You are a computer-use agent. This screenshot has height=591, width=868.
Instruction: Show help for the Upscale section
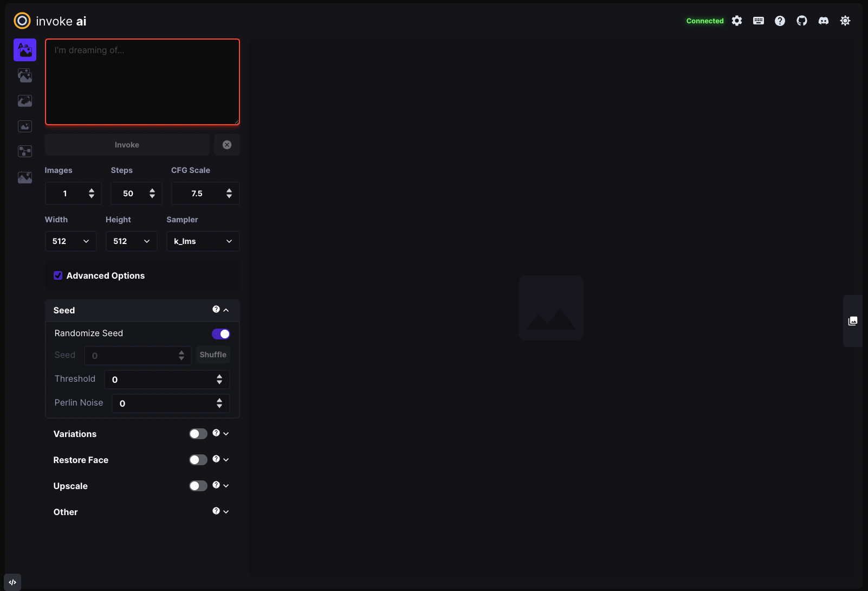[x=216, y=485]
